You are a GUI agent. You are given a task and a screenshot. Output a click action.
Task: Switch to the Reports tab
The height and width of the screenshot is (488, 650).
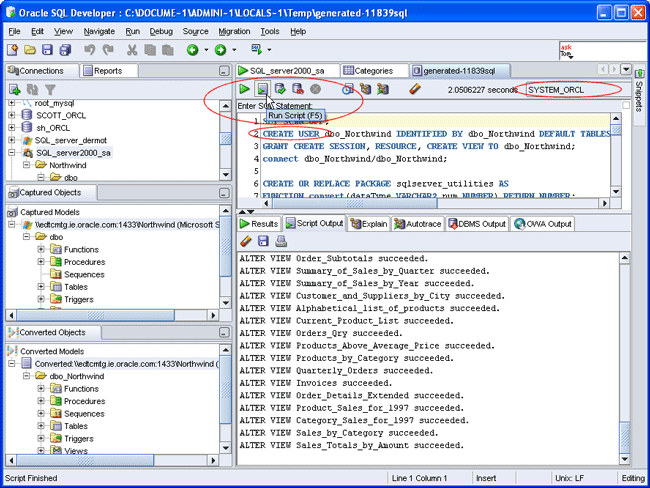108,71
